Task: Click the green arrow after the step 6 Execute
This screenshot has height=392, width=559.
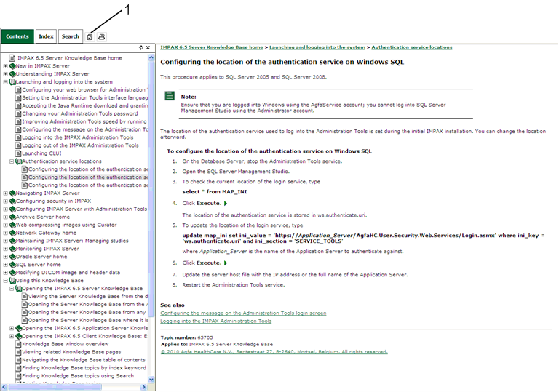Action: point(226,263)
